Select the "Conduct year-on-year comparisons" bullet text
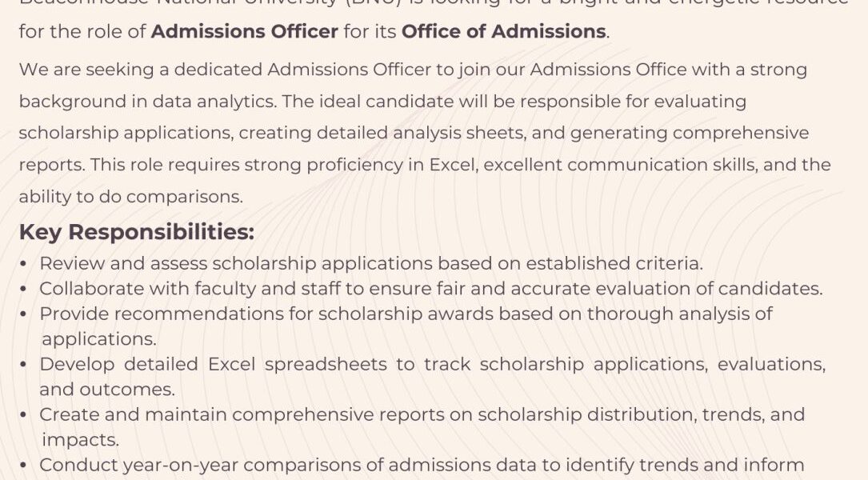This screenshot has height=480, width=868. click(x=422, y=465)
